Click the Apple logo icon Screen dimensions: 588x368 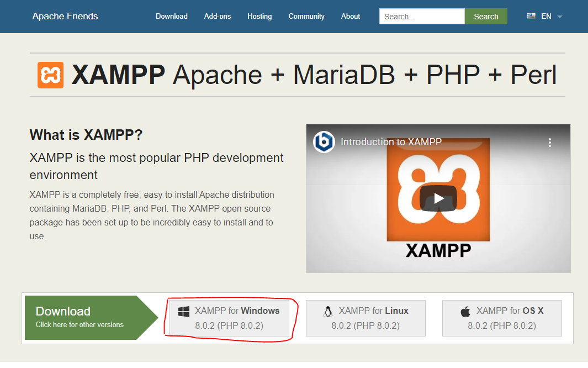tap(465, 311)
